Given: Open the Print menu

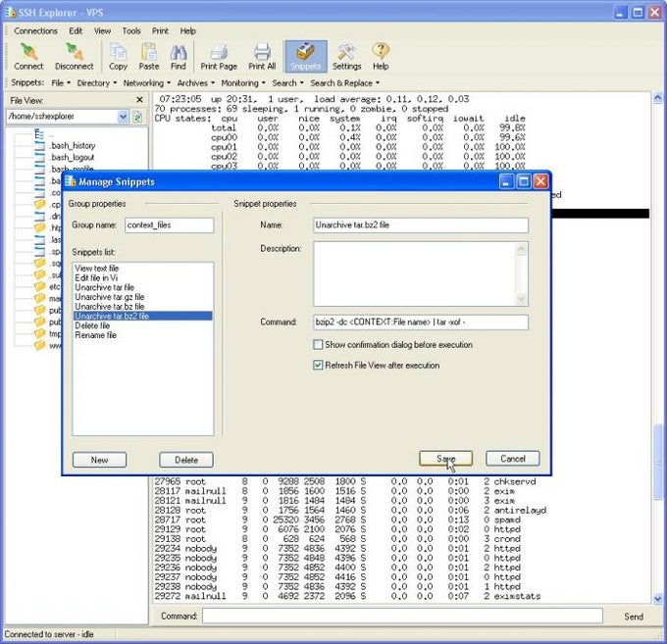Looking at the screenshot, I should 160,31.
